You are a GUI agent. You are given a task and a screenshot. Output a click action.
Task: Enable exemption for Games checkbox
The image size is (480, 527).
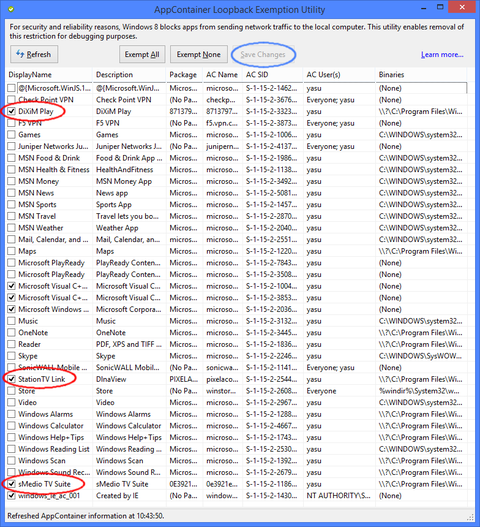[11, 135]
